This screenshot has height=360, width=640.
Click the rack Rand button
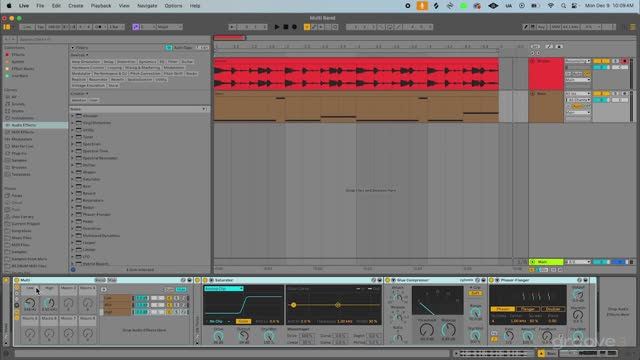[100, 280]
